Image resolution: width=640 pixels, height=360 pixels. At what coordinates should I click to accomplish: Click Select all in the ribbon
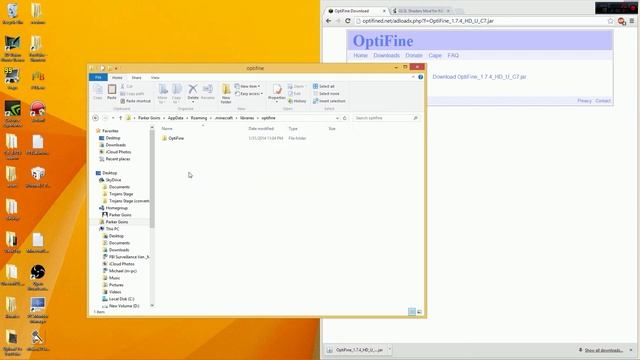coord(324,86)
